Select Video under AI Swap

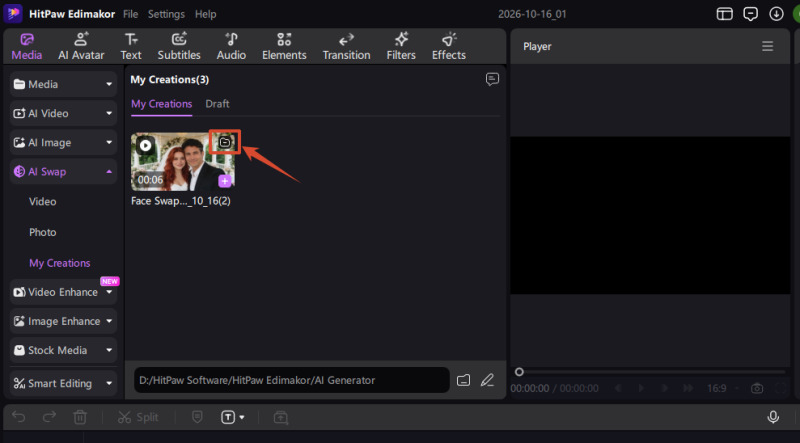43,202
